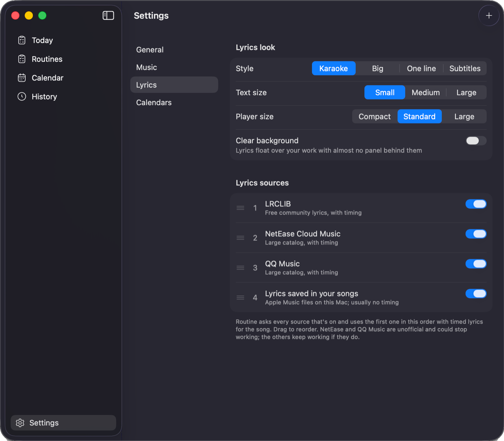Click the number 3 beside QQ Music

(x=255, y=268)
